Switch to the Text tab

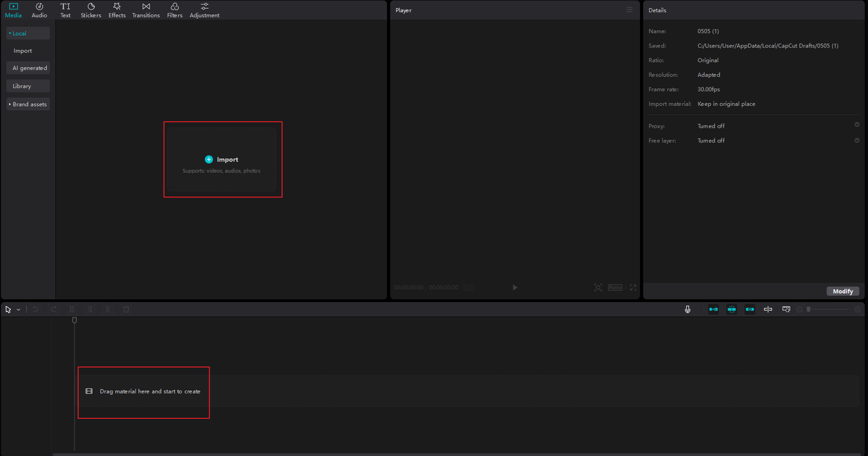[65, 10]
